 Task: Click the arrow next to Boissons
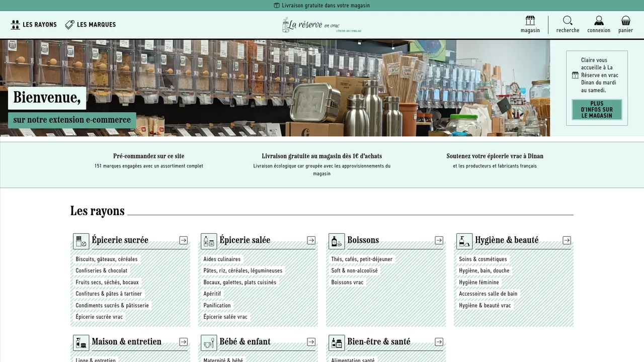tap(439, 240)
